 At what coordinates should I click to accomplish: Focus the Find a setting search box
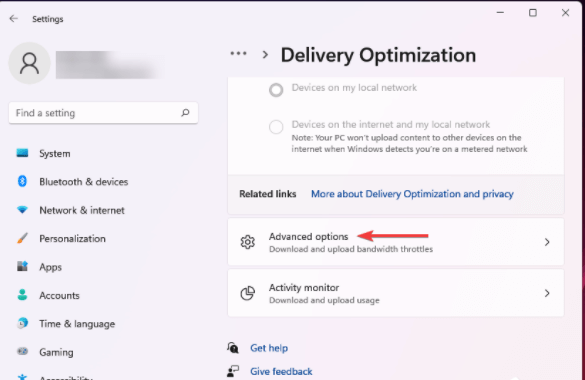point(103,113)
